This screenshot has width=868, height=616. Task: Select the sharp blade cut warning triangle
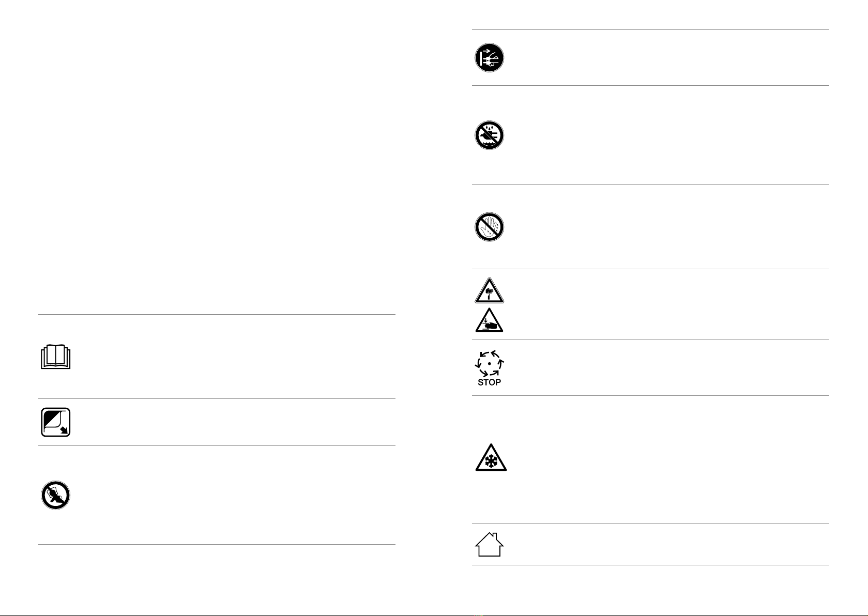click(490, 291)
